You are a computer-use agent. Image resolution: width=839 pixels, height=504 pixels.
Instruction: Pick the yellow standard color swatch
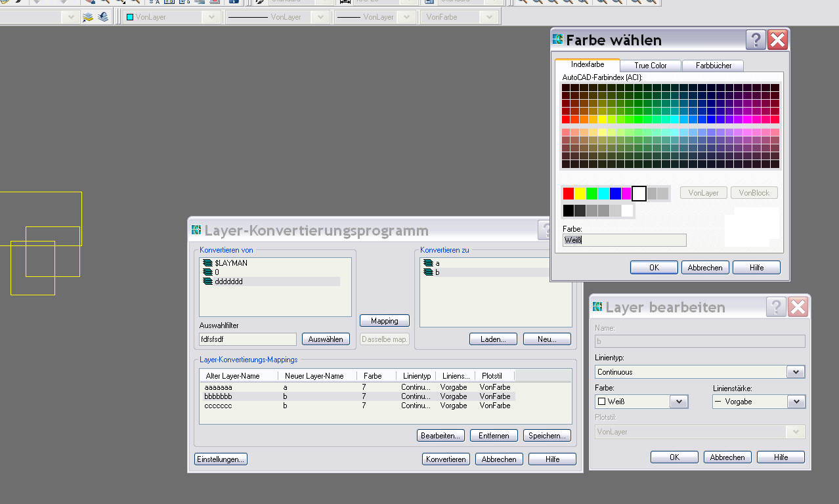580,194
